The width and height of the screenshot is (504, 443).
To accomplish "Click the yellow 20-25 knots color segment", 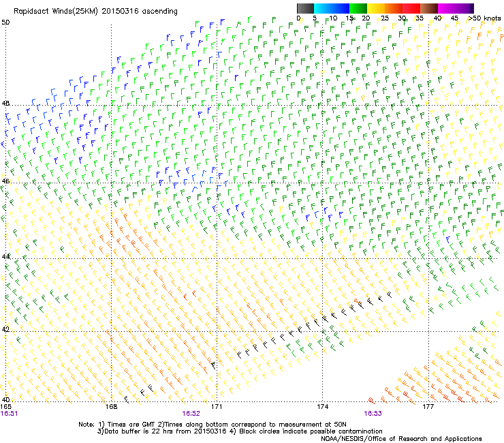I will point(376,8).
